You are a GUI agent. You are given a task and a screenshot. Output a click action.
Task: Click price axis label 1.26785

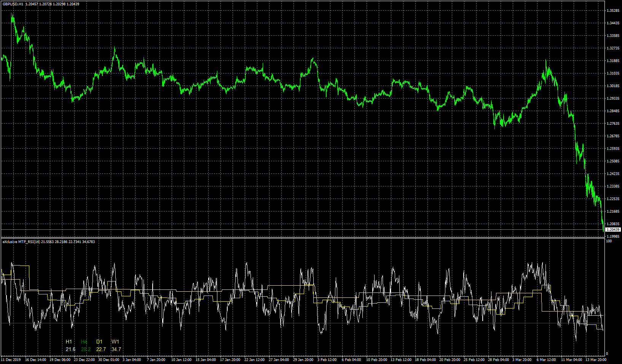pos(612,136)
